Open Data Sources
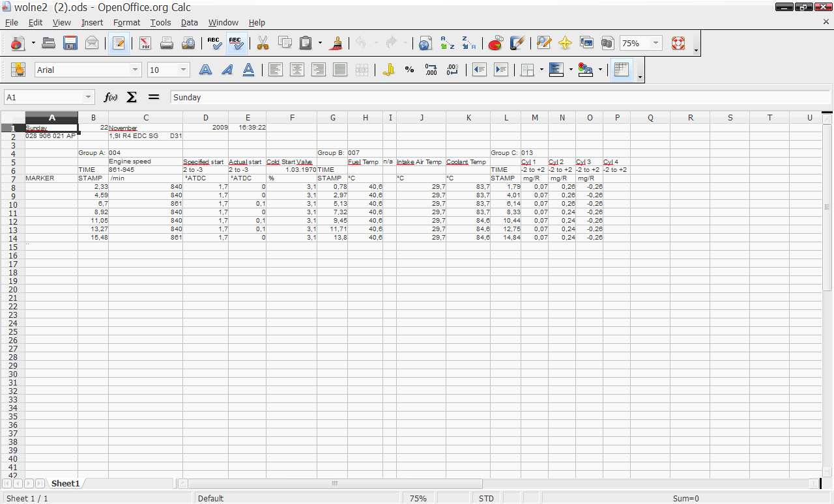834x504 pixels. click(x=608, y=44)
